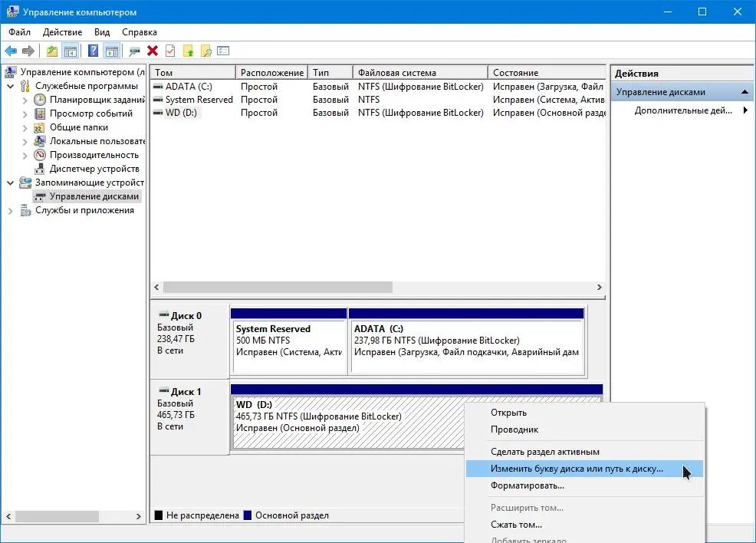756x543 pixels.
Task: Open the Действие menu
Action: coord(62,32)
